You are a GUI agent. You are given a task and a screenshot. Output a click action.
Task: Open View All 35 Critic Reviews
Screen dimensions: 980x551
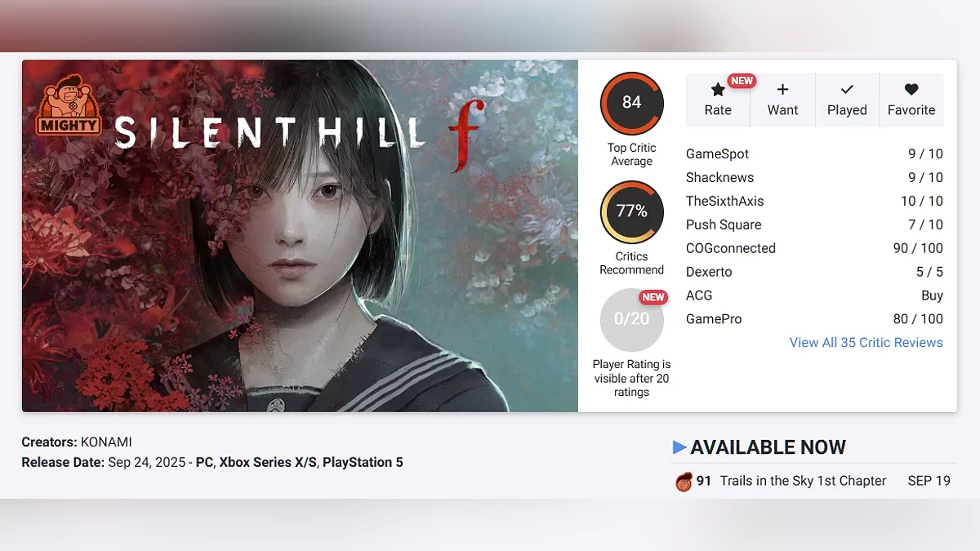[866, 343]
